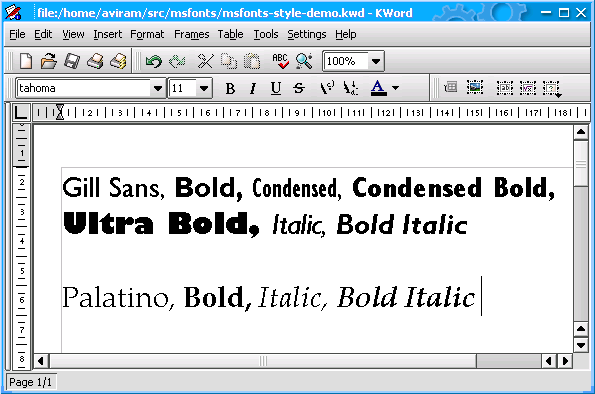
Task: Insert a picture frame
Action: point(475,88)
